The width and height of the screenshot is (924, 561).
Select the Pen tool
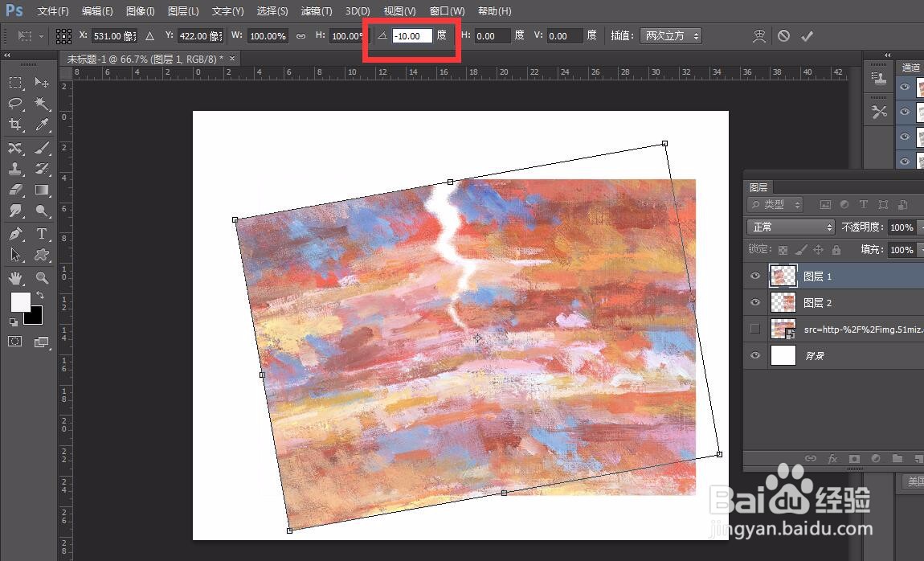coord(15,234)
